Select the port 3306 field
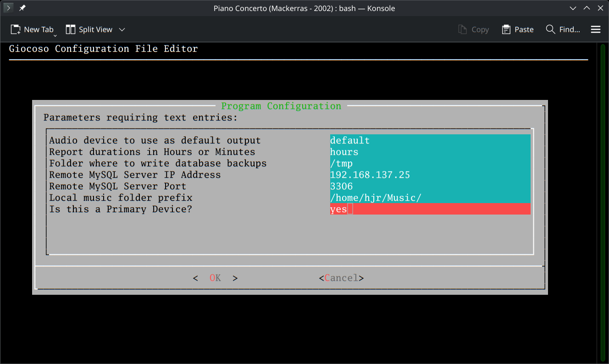The image size is (609, 364). 430,186
